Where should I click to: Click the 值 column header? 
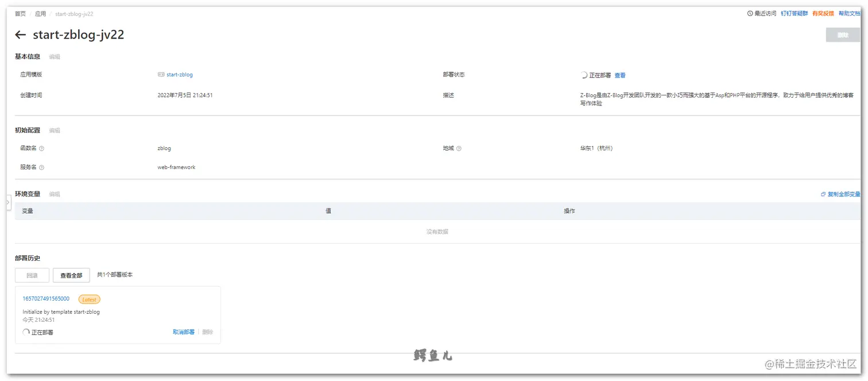(328, 211)
